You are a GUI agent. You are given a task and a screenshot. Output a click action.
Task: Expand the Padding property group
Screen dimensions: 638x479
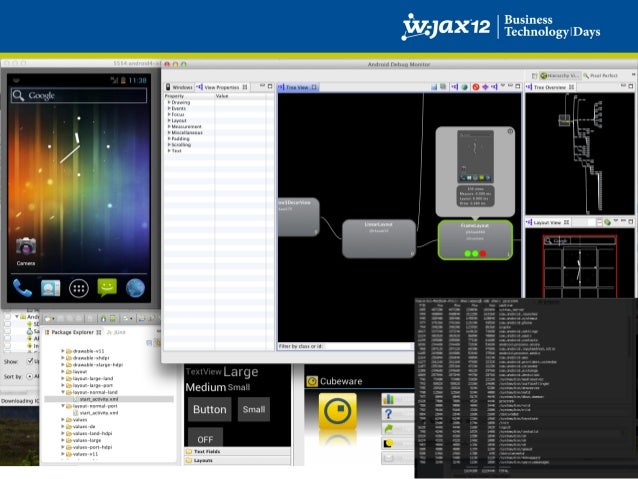[169, 138]
